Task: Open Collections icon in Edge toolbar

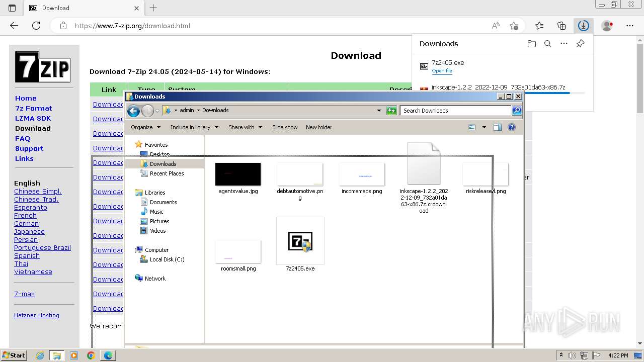Action: click(x=561, y=26)
